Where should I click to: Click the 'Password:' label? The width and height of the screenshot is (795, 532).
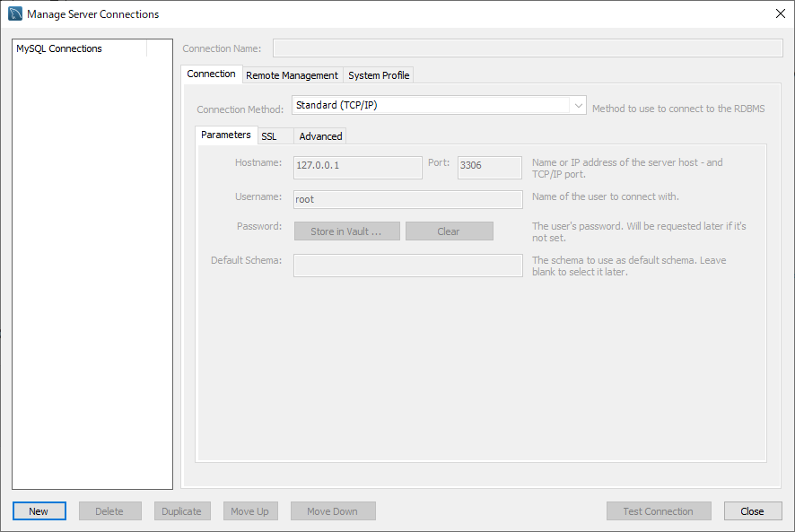259,226
